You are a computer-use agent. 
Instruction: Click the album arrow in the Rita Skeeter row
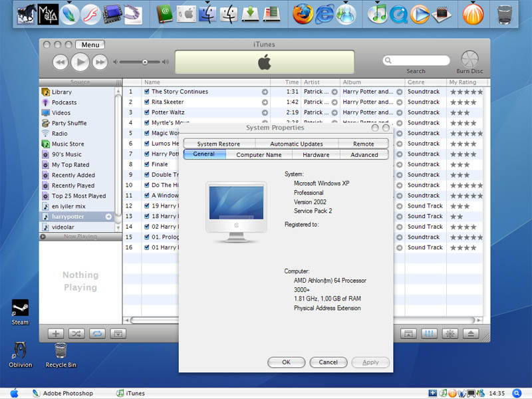click(x=400, y=102)
